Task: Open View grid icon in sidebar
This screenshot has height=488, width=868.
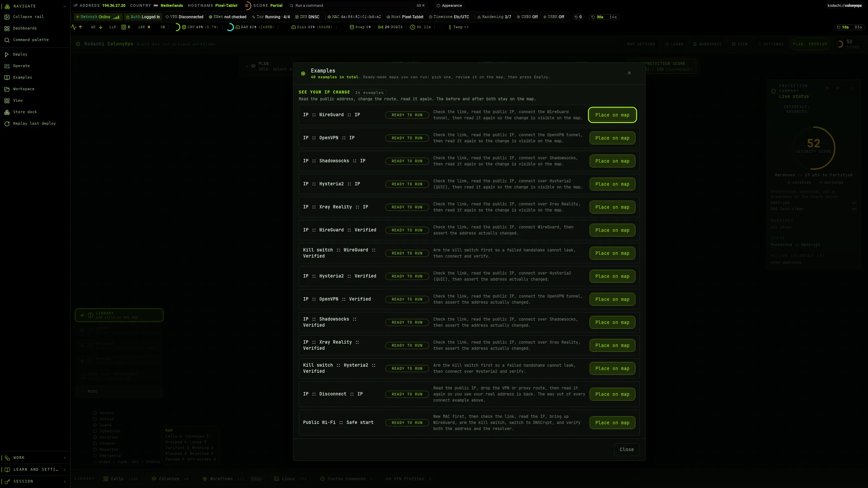Action: pos(7,101)
